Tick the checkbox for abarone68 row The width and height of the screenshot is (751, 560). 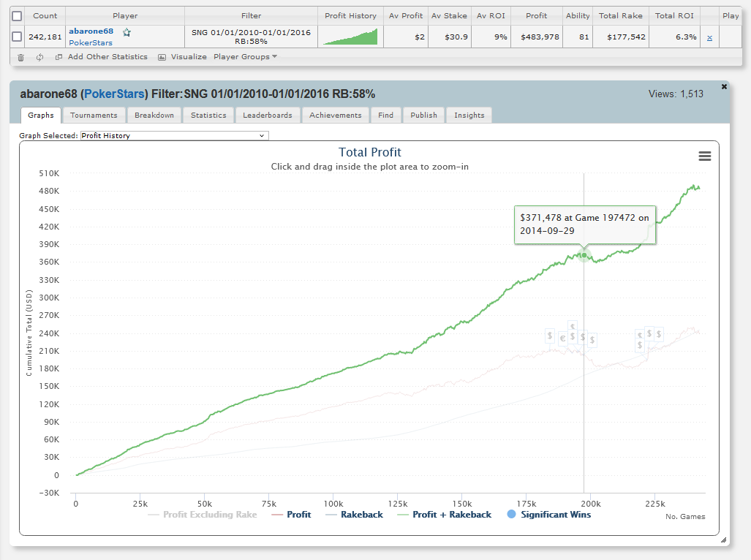[x=18, y=37]
